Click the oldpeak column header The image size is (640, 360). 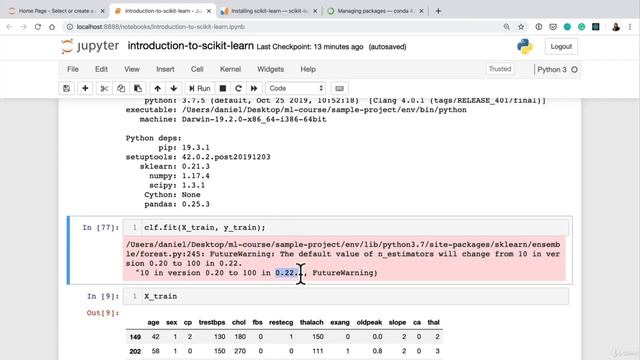point(369,322)
